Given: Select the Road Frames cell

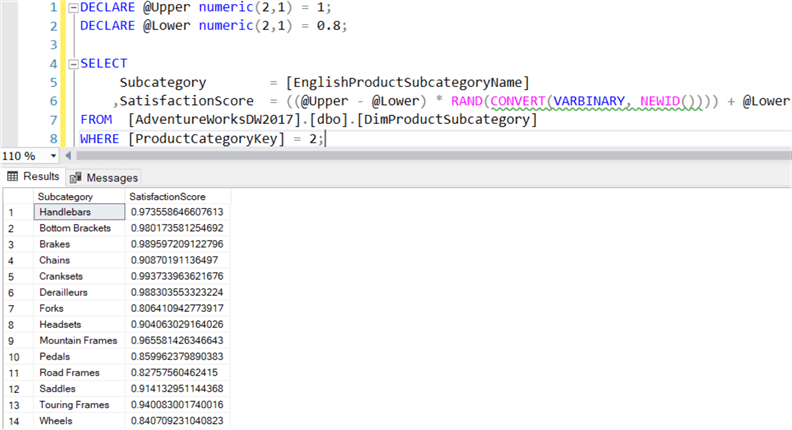Looking at the screenshot, I should [79, 372].
